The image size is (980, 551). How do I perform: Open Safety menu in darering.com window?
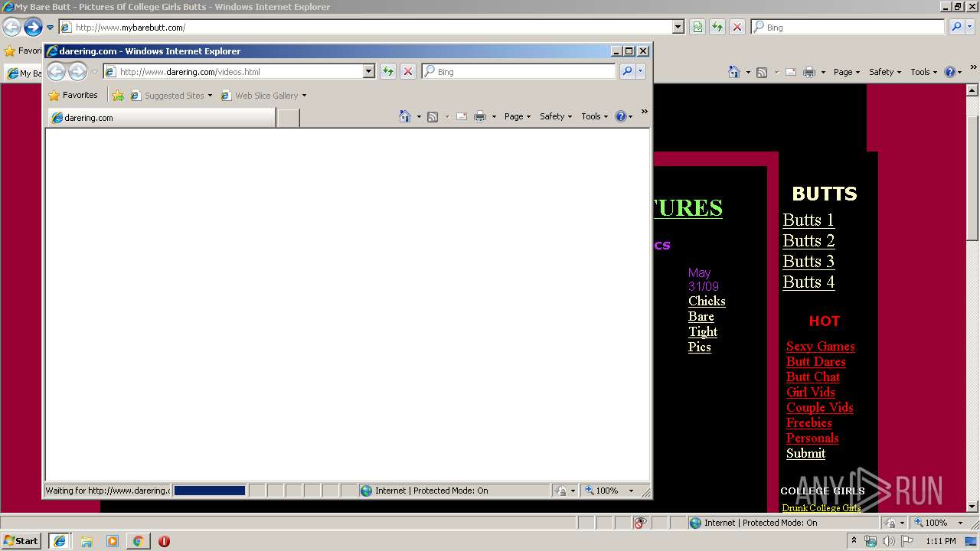[x=556, y=116]
